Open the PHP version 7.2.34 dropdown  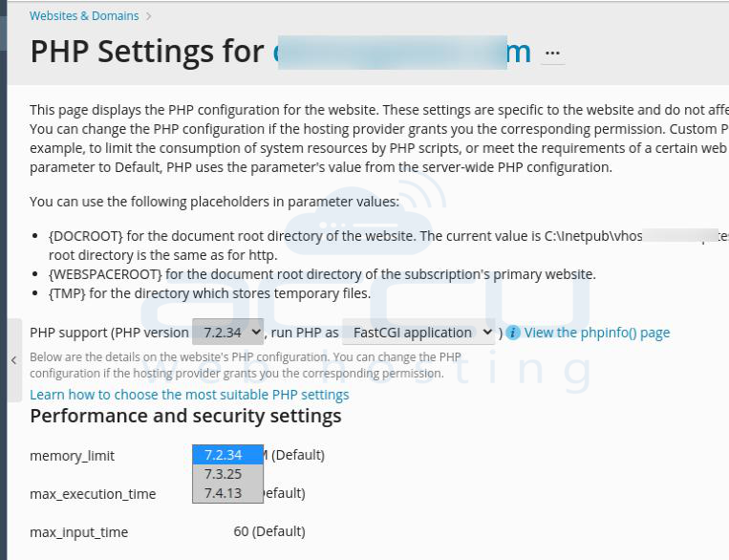coord(227,333)
